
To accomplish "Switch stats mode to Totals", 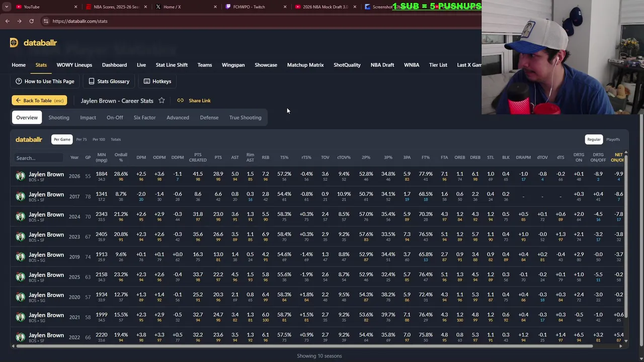I will click(x=116, y=139).
